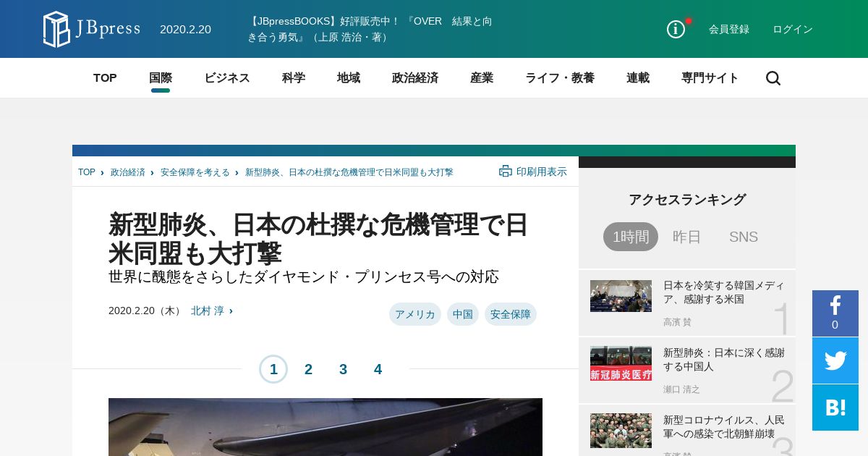Open the ライフ・教養 navigation menu item

coord(560,78)
